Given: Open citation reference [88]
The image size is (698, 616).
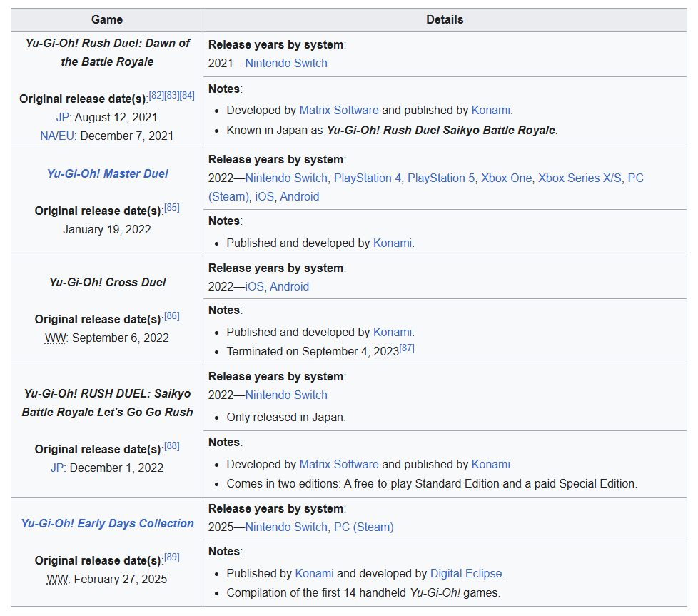Looking at the screenshot, I should 172,446.
